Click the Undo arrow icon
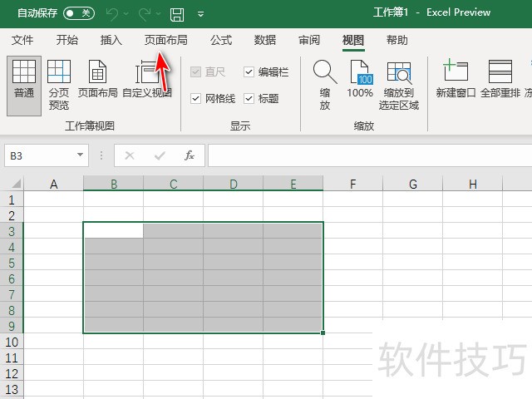 [112, 14]
